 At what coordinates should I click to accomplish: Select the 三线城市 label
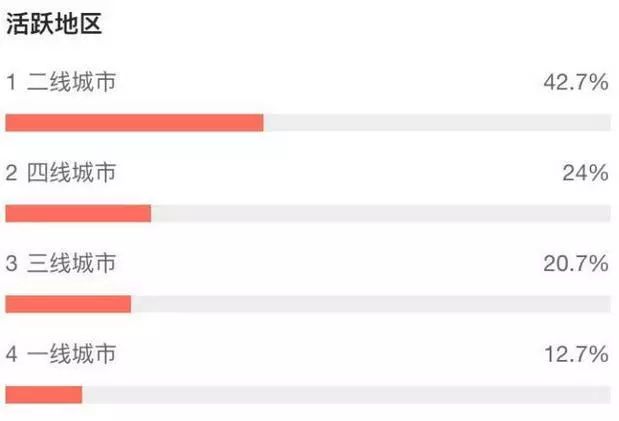tap(72, 264)
